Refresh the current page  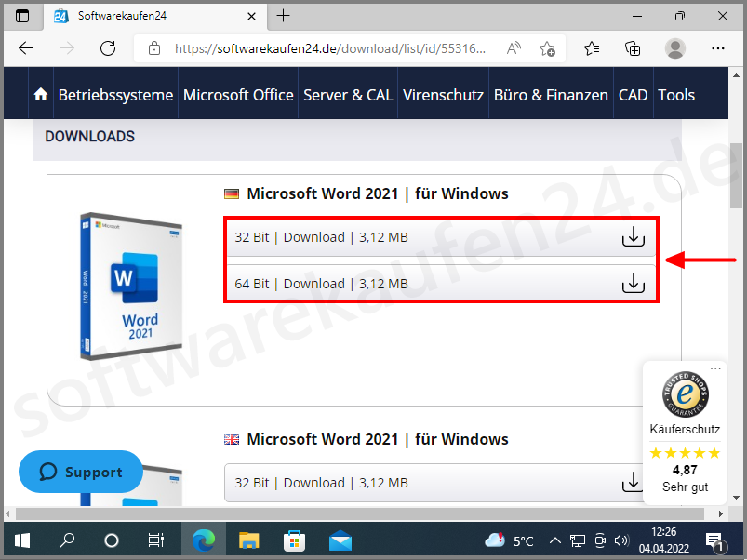(x=107, y=48)
